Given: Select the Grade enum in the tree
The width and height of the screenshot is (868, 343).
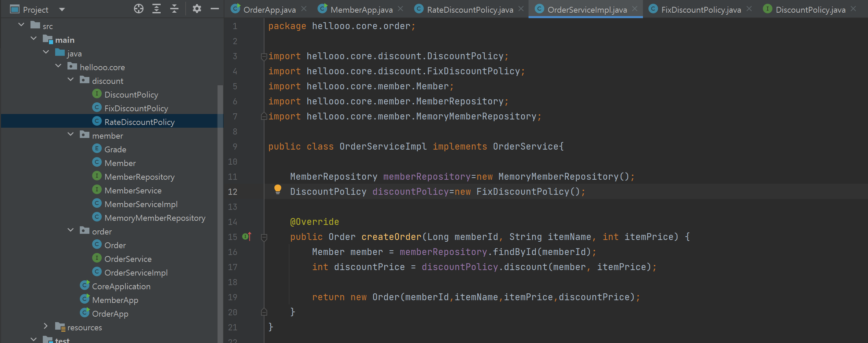Looking at the screenshot, I should pyautogui.click(x=115, y=149).
